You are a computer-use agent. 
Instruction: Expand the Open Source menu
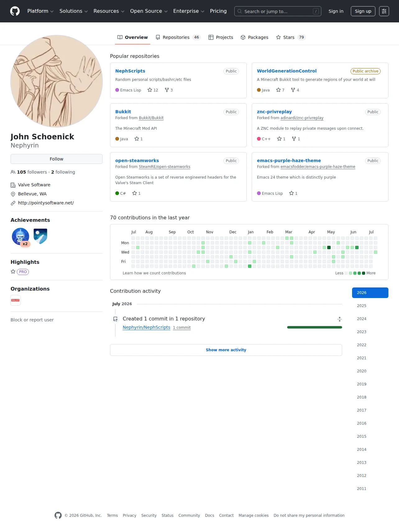click(149, 11)
